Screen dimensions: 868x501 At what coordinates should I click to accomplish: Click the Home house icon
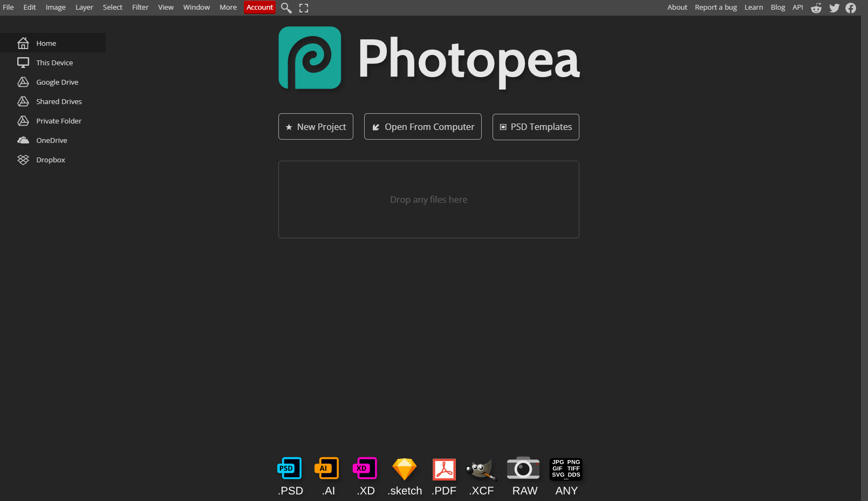tap(23, 43)
